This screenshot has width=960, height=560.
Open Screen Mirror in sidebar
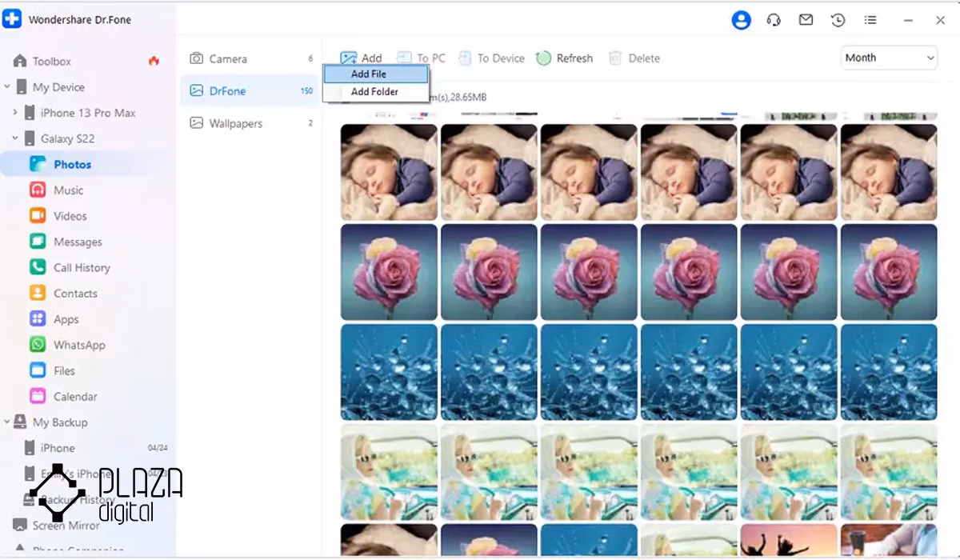click(x=66, y=526)
